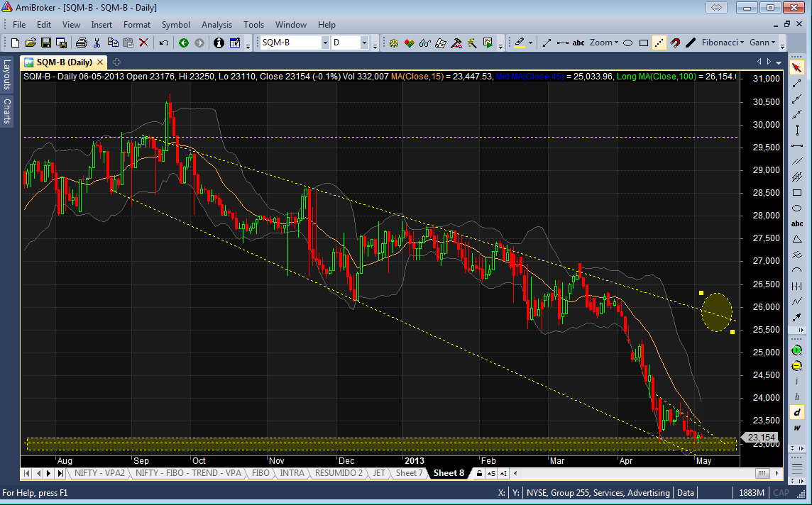Select the triangle drawing tool
The image size is (812, 505).
(x=797, y=239)
